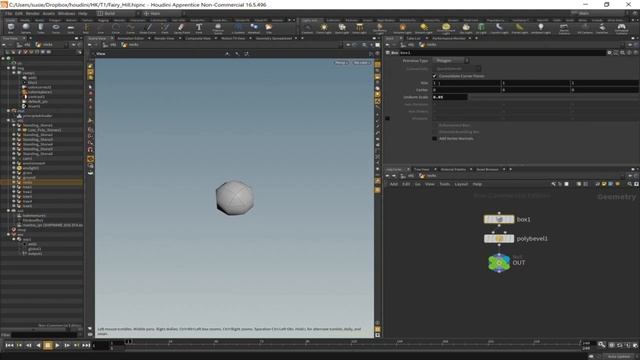Select the Grid shelf tool

71,29
